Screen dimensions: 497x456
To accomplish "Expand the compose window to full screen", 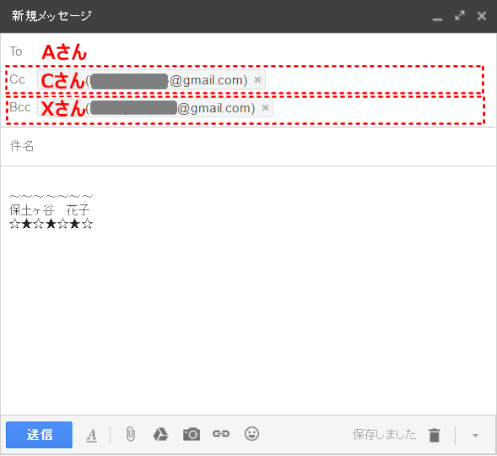I will click(460, 15).
